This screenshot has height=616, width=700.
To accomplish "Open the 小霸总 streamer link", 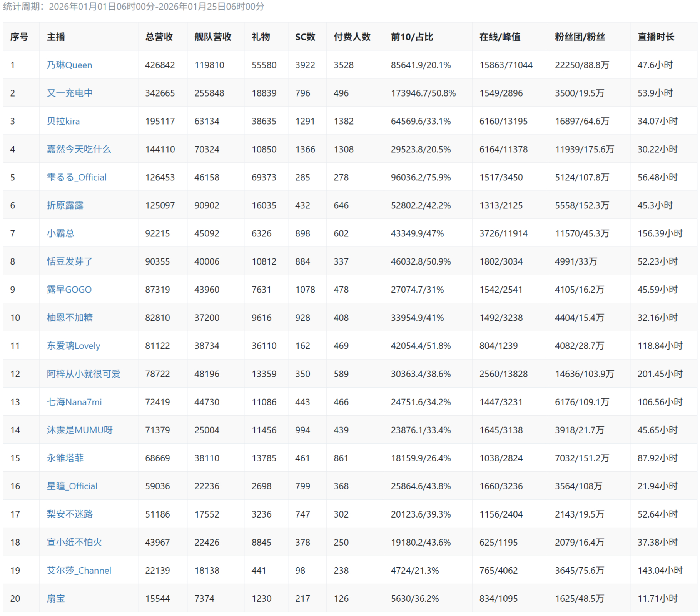I will 60,233.
